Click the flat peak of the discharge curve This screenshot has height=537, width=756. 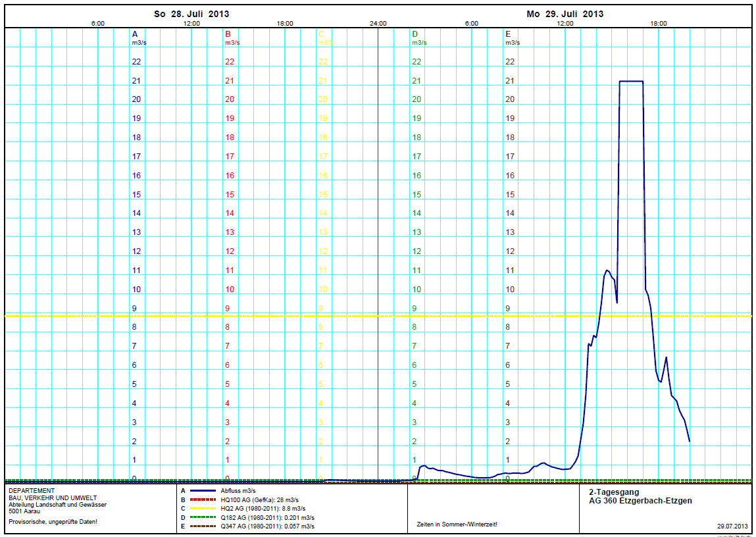point(631,82)
